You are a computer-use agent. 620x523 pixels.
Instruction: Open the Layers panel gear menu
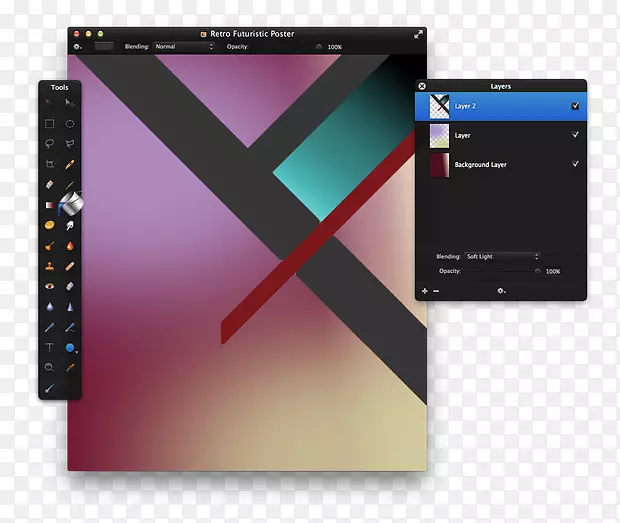pos(501,291)
